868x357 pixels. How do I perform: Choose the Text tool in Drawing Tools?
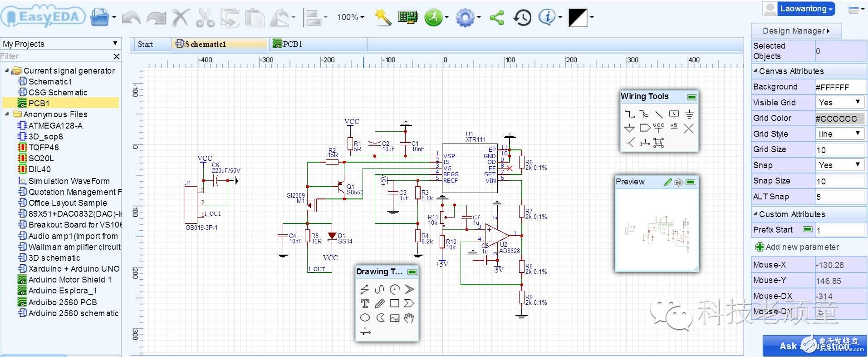tap(365, 303)
